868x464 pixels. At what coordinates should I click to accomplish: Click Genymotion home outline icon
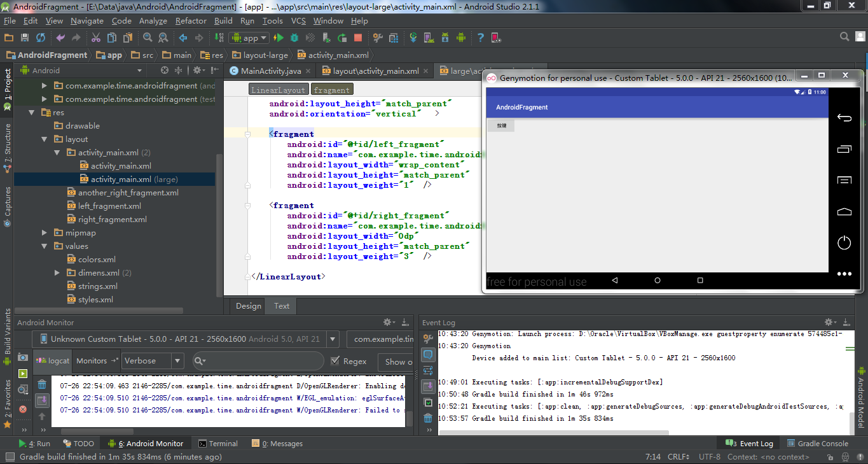click(844, 212)
